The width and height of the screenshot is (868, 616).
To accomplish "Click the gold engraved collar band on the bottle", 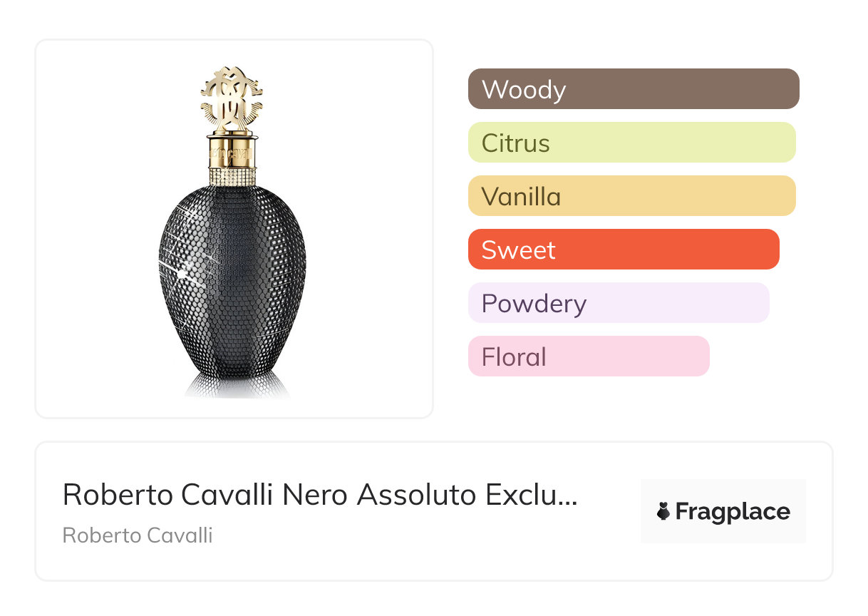I will click(232, 152).
